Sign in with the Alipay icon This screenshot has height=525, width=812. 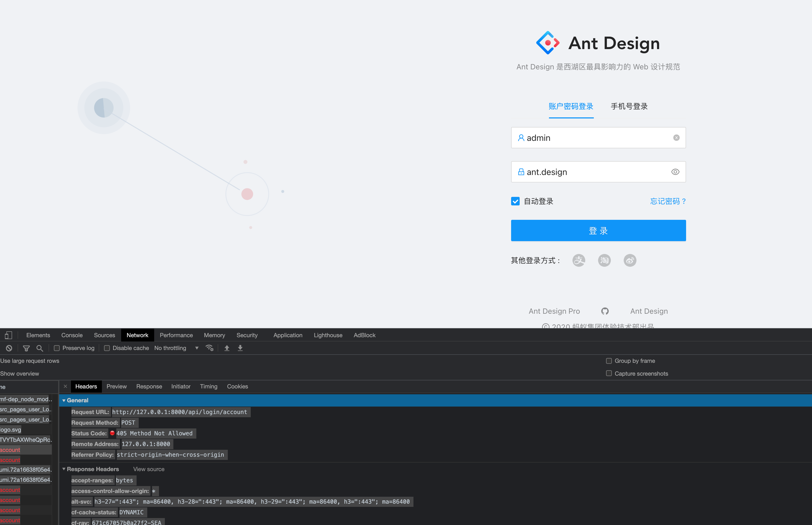579,260
